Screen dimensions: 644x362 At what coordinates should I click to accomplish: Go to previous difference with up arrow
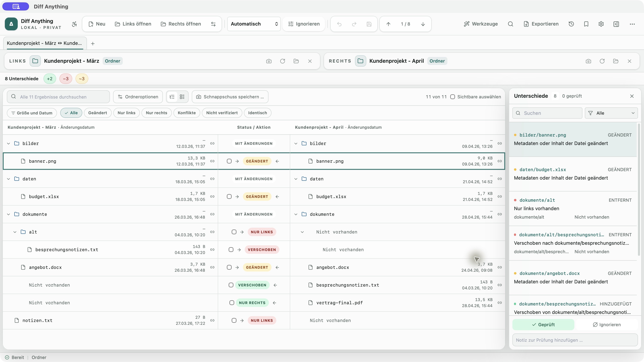click(388, 24)
